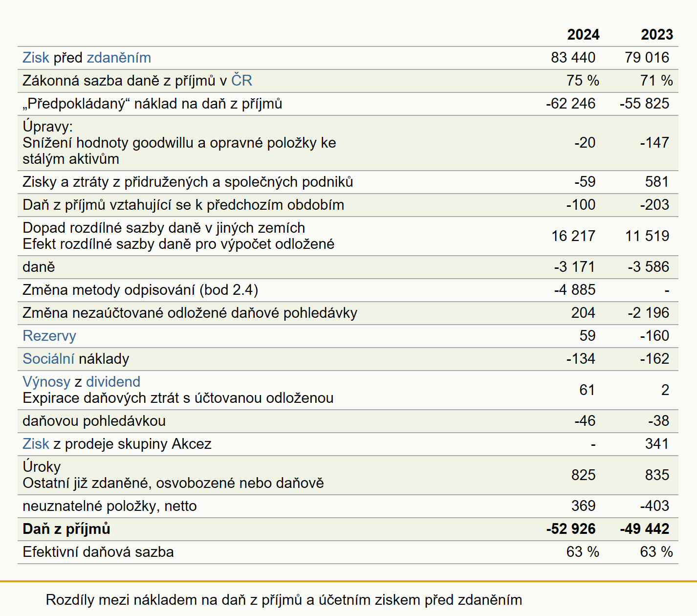
Task: Select the bold 'Daň z příjmů' row label
Action: 66,529
